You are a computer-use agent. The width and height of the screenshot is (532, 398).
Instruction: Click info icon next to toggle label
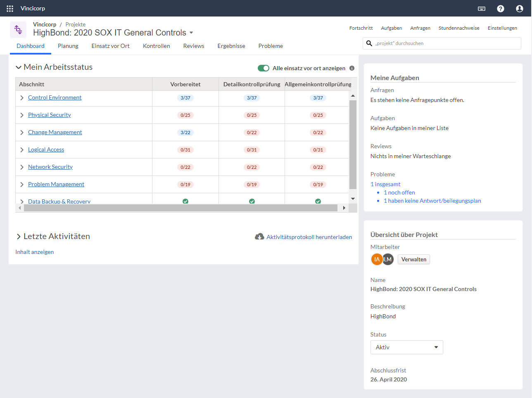[352, 68]
